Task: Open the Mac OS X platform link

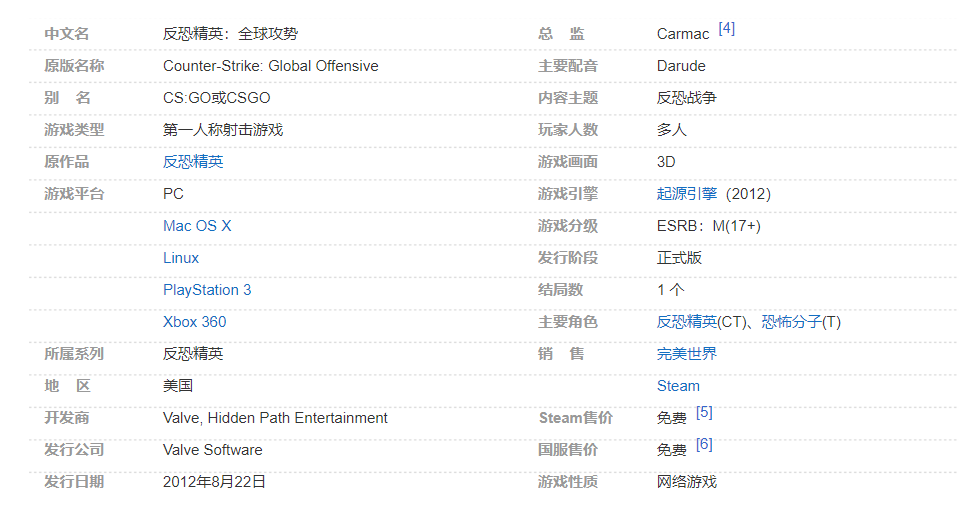Action: (x=197, y=226)
